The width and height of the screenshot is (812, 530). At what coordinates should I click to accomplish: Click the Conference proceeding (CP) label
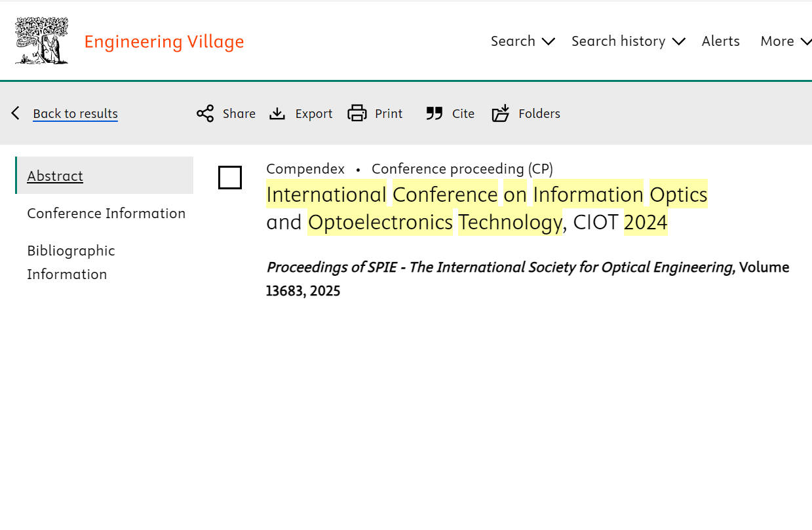462,168
